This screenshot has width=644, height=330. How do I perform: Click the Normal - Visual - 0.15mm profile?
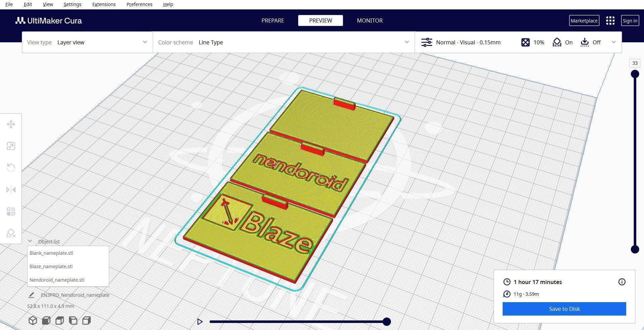point(468,42)
